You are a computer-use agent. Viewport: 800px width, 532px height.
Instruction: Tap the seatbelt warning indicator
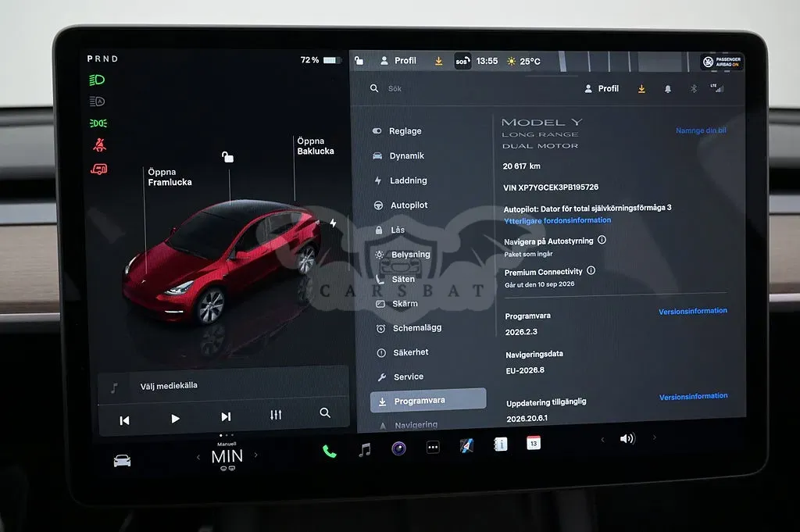click(x=99, y=145)
